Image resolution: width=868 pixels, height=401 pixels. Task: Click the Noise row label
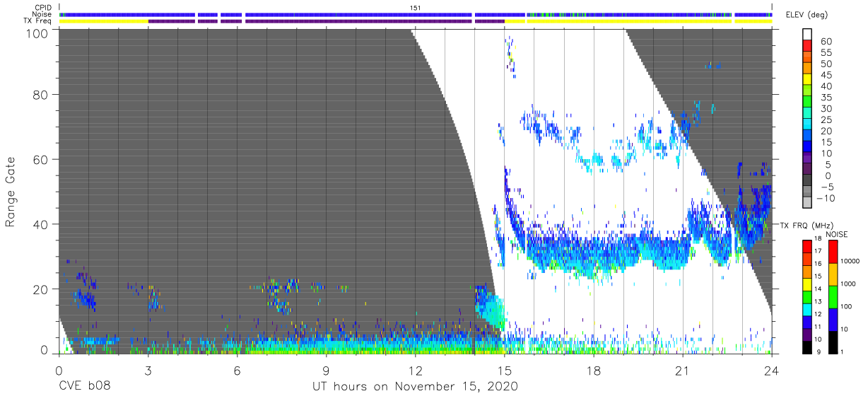[x=43, y=14]
